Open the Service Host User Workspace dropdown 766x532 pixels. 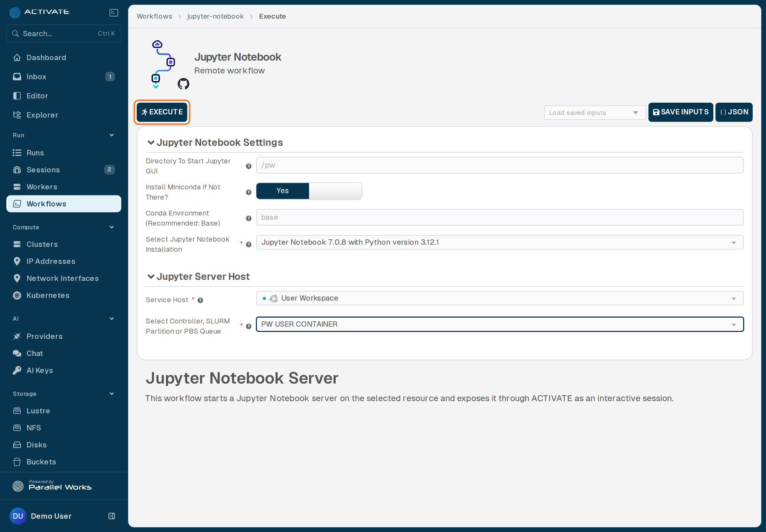[500, 298]
